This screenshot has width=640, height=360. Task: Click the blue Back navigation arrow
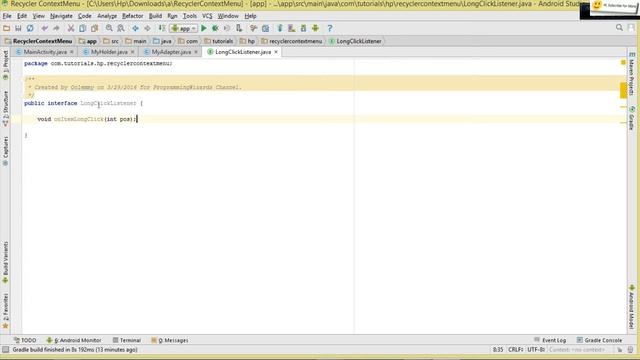136,28
